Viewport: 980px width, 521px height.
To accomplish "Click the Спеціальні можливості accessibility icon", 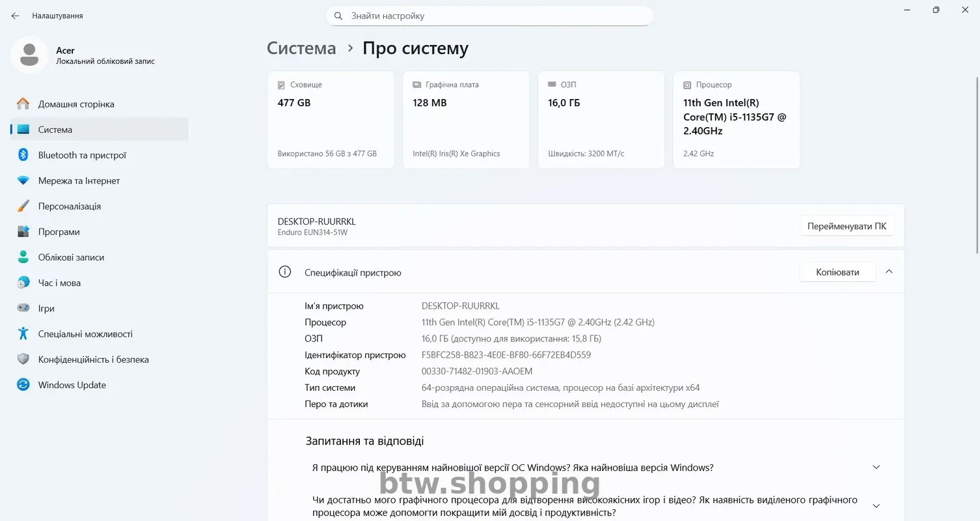I will click(23, 333).
